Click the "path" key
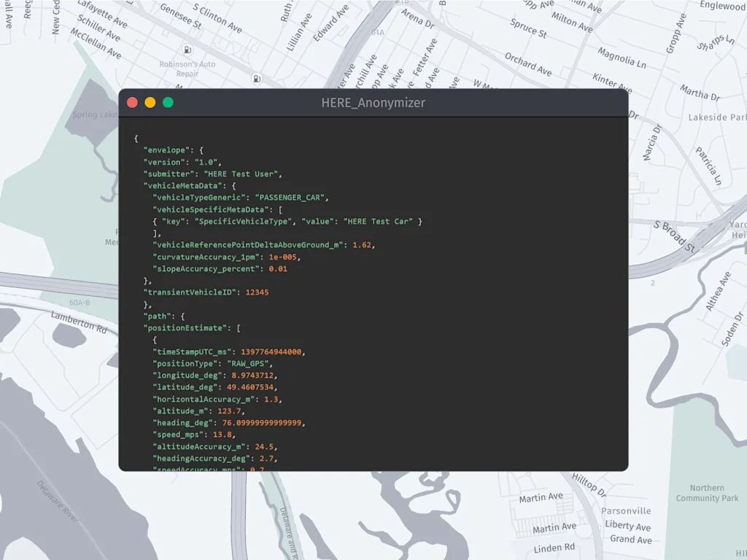Viewport: 747px width, 560px height. point(158,316)
